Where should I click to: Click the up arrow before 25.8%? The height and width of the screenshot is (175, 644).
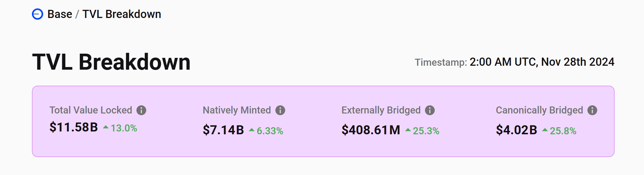pyautogui.click(x=545, y=130)
